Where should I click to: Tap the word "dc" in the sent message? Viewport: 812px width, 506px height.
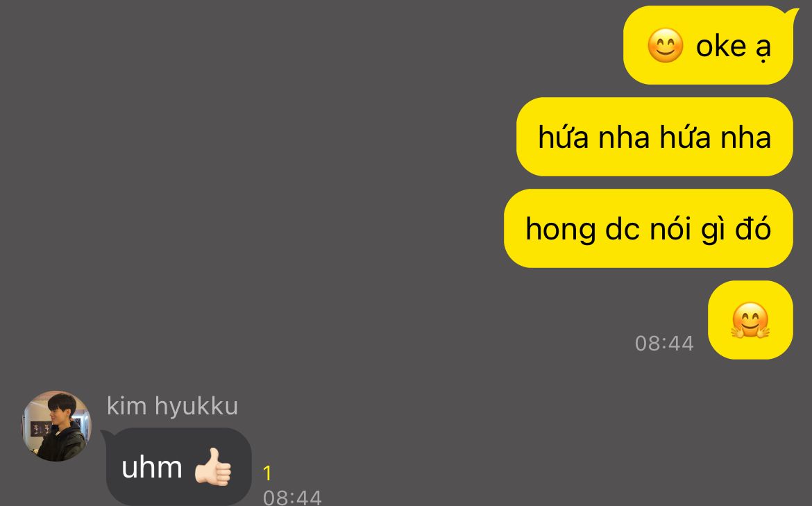tap(622, 228)
